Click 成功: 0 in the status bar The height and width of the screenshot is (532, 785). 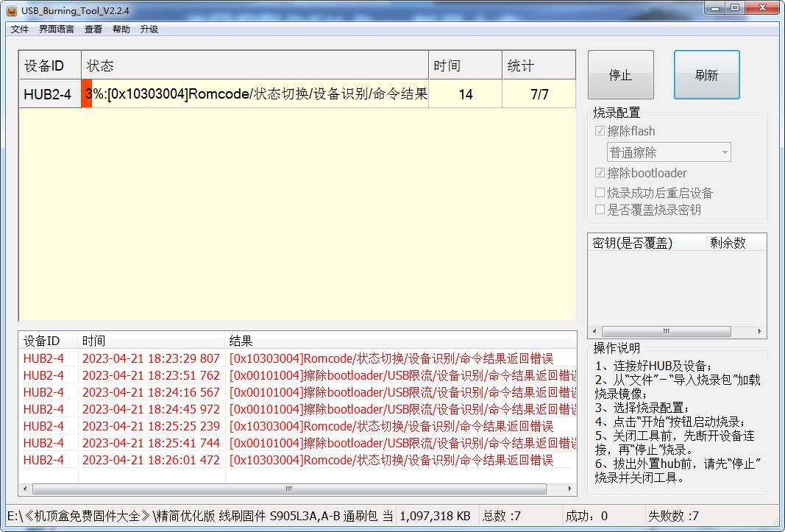tap(586, 516)
